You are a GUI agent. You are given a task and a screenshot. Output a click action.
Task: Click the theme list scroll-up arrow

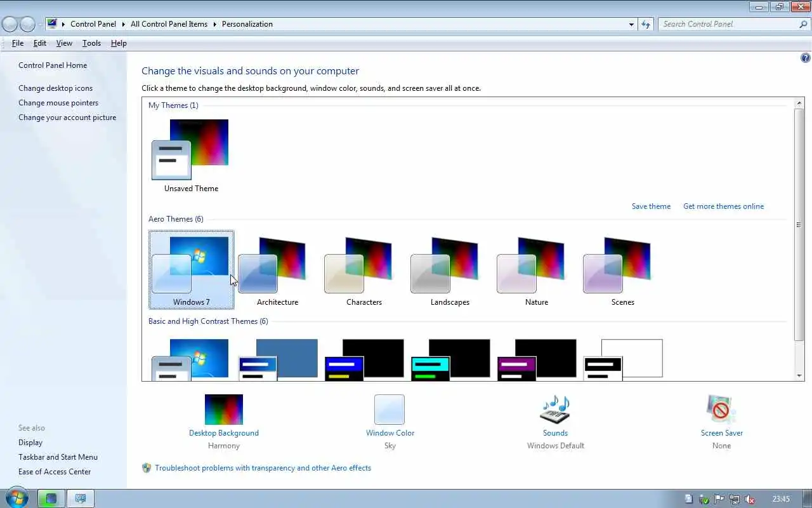point(799,103)
